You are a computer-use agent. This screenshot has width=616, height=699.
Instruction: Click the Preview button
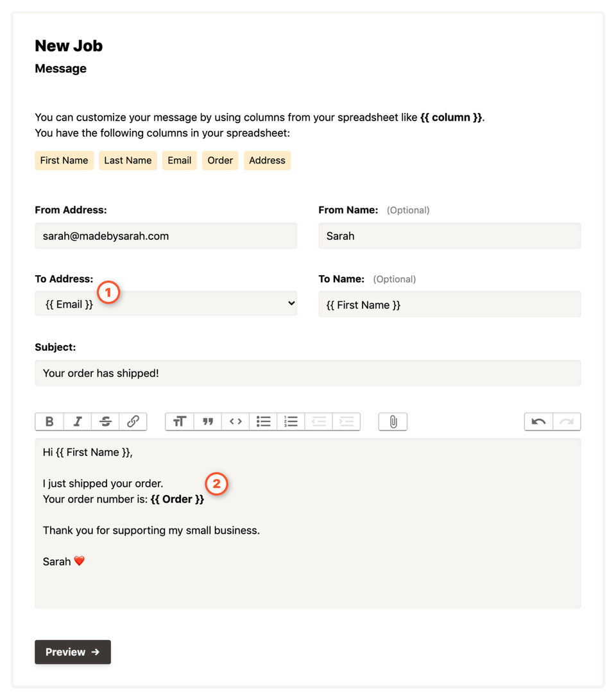pyautogui.click(x=73, y=652)
